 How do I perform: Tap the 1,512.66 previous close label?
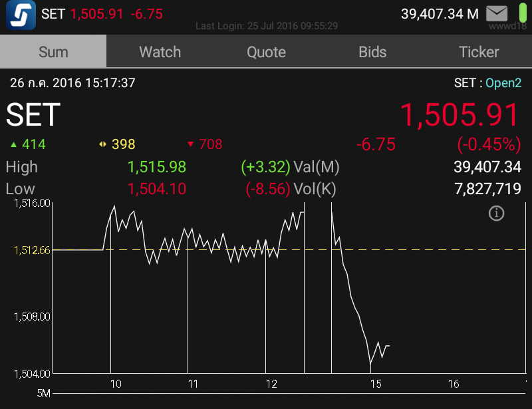32,251
